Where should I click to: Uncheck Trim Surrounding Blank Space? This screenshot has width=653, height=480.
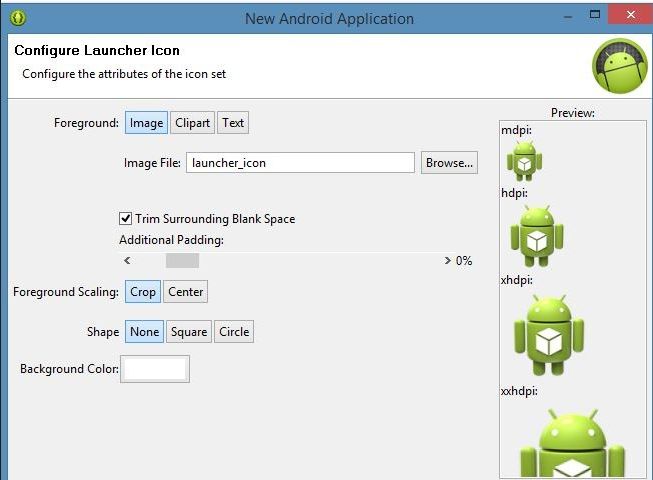[x=125, y=219]
